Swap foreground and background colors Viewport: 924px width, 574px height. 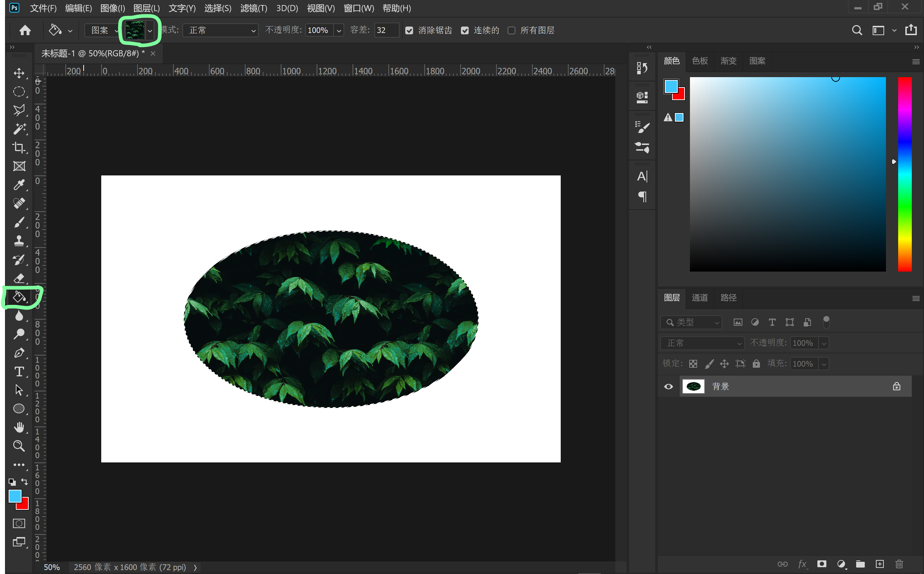pos(25,482)
